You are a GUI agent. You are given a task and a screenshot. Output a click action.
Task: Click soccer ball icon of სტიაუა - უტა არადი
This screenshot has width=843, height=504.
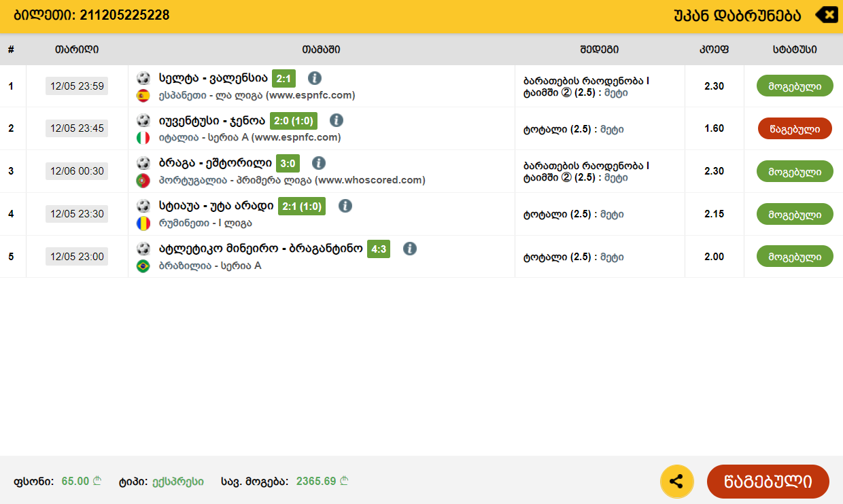(x=143, y=205)
